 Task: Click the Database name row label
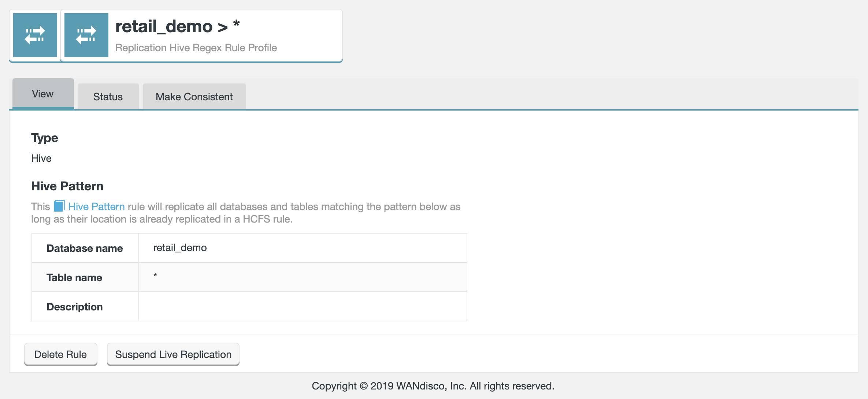pos(85,248)
